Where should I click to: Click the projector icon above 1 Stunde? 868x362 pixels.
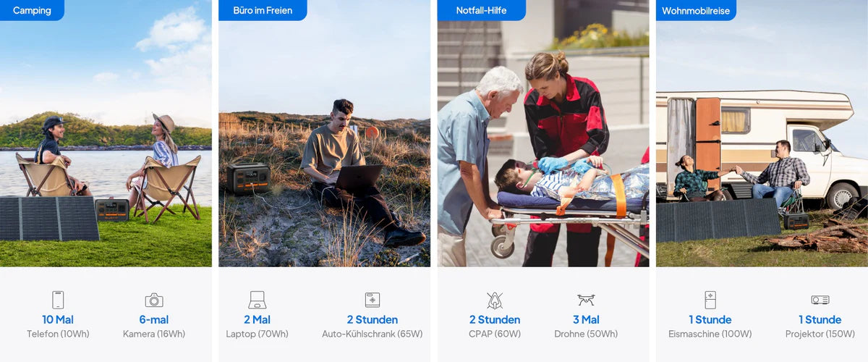click(x=820, y=300)
